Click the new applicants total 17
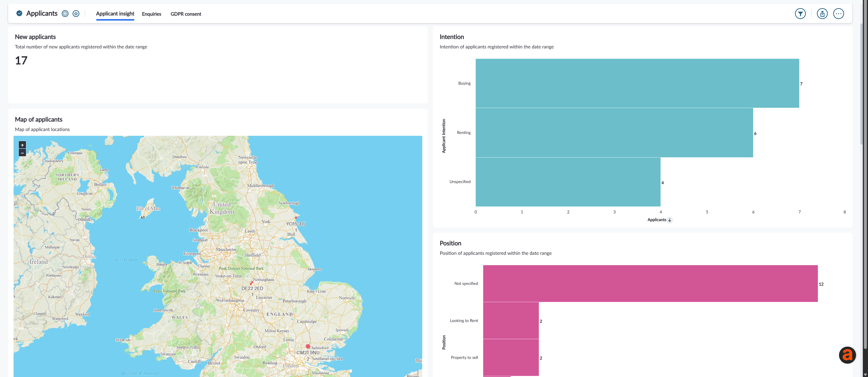 point(21,61)
